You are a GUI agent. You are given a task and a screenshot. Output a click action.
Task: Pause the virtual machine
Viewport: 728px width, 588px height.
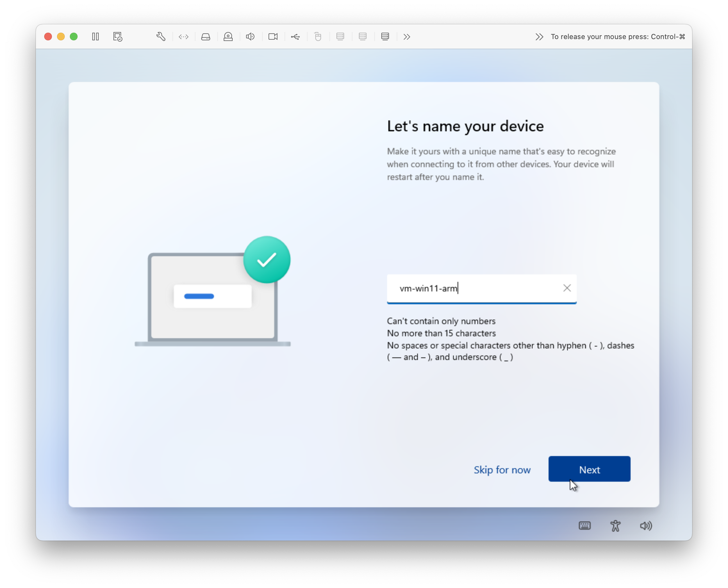pyautogui.click(x=95, y=37)
